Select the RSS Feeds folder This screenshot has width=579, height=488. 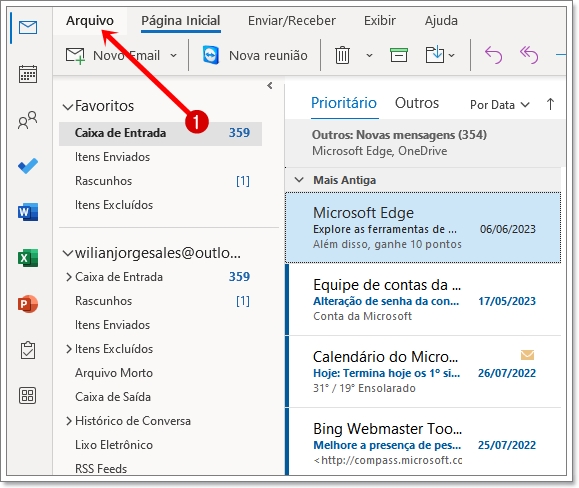[x=101, y=468]
